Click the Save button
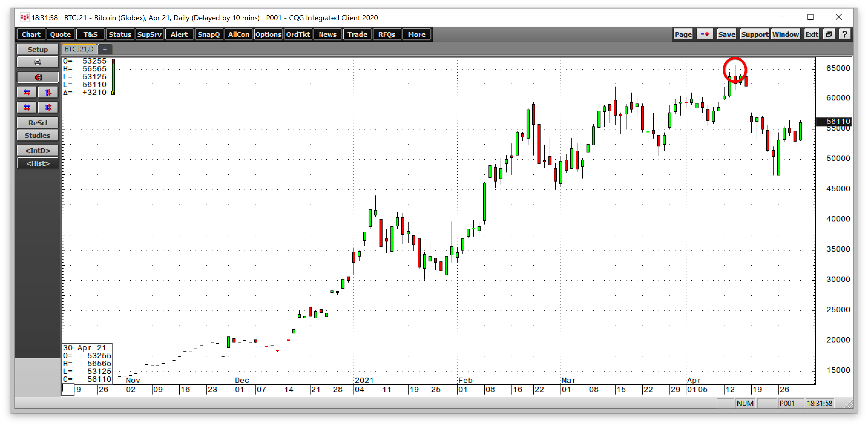This screenshot has height=426, width=868. coord(726,34)
